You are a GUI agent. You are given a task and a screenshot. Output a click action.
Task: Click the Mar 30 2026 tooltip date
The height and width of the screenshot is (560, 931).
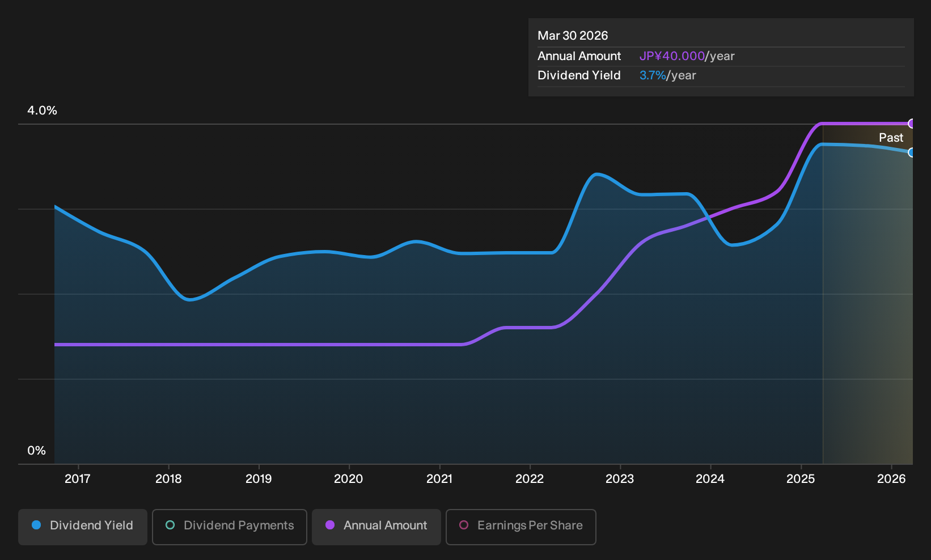click(x=573, y=36)
